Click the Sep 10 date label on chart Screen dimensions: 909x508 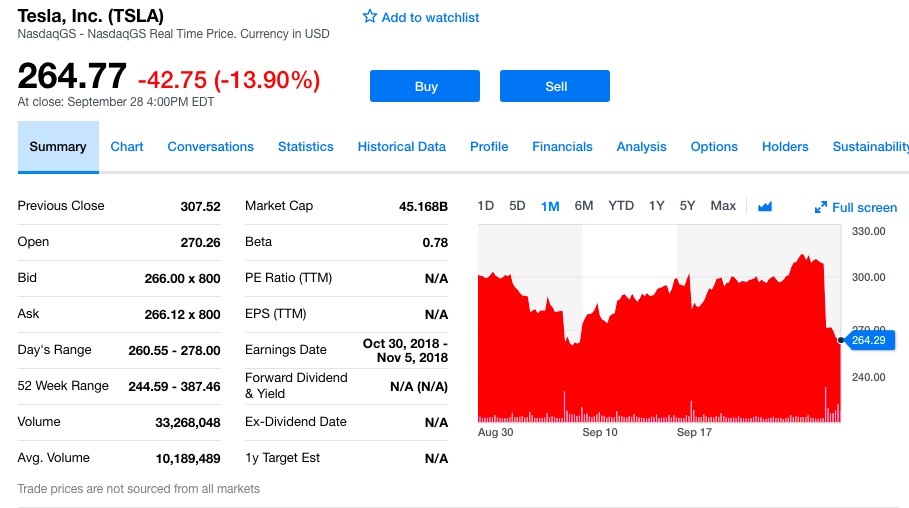pos(599,432)
